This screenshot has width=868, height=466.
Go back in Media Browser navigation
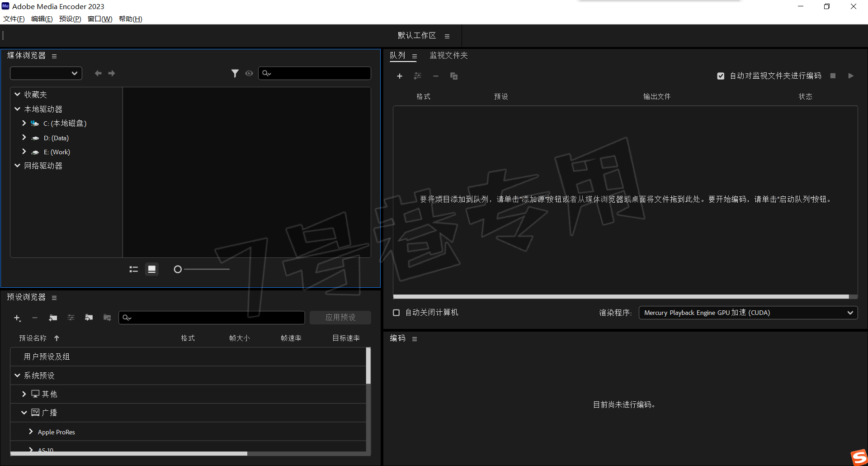click(98, 73)
